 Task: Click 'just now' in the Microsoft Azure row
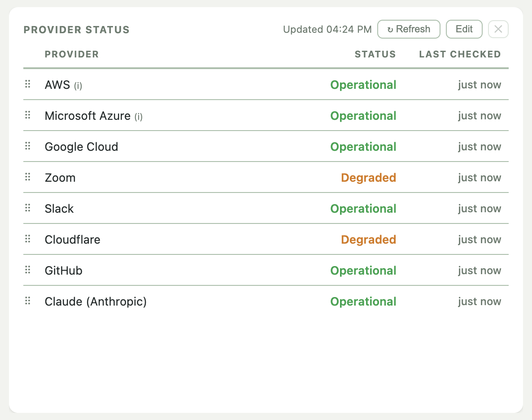click(480, 116)
